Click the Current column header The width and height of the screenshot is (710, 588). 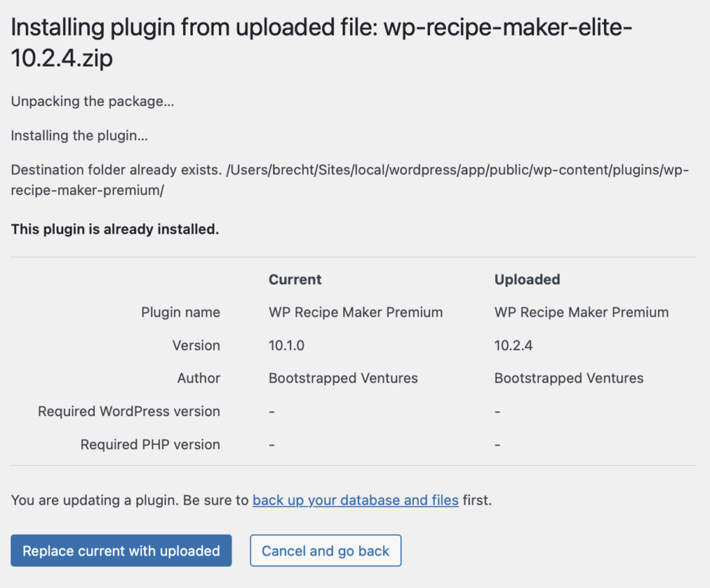tap(295, 279)
